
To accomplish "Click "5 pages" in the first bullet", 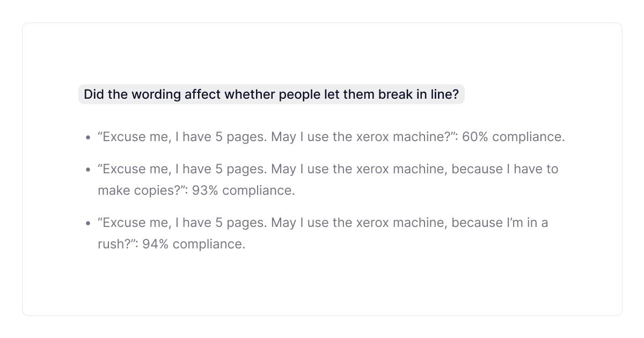I will [x=240, y=137].
